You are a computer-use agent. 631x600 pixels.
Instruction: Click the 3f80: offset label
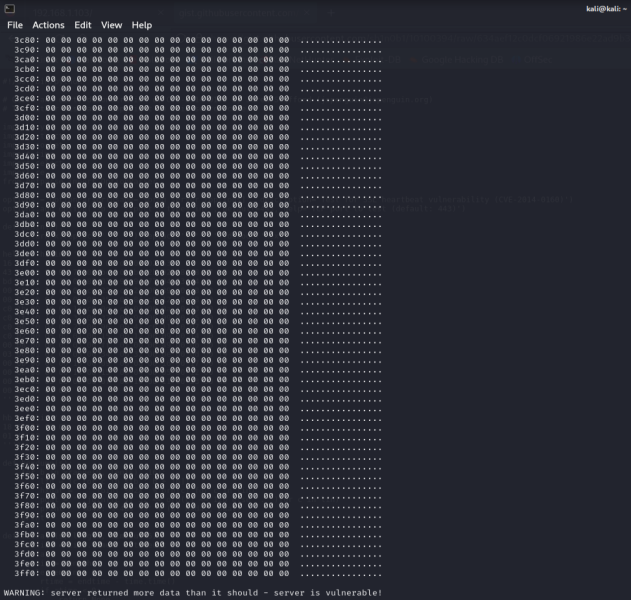tap(27, 505)
